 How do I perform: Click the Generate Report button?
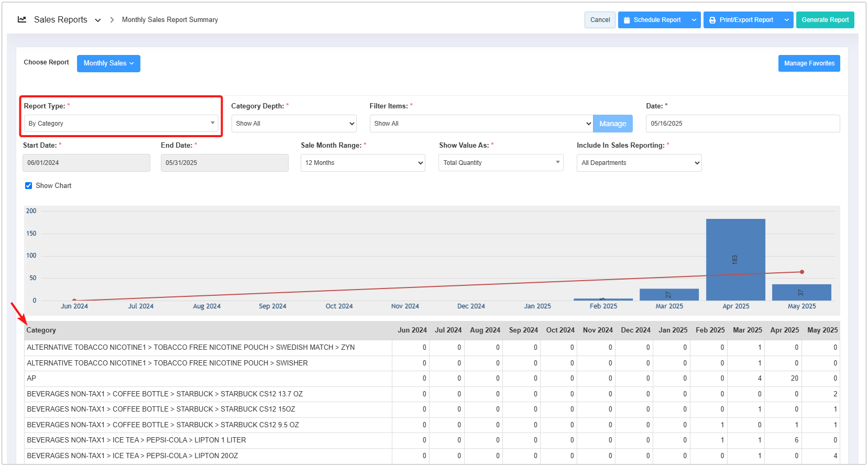(x=825, y=20)
